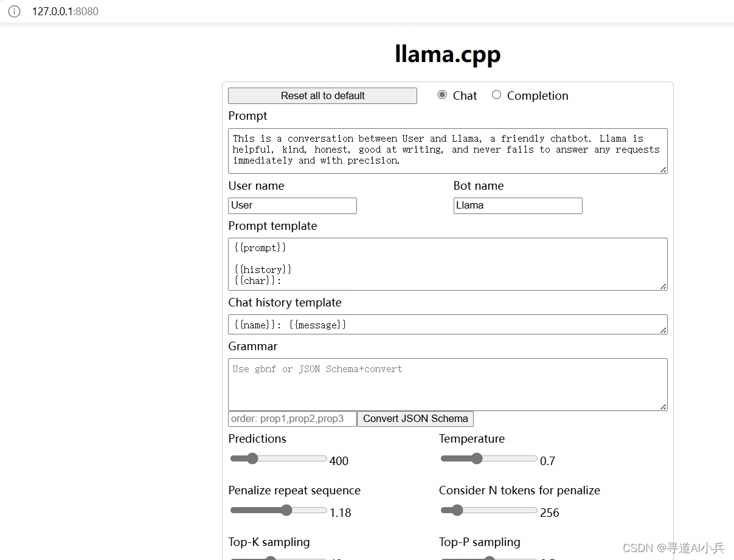Click the repeat penalty value 1.18
Image resolution: width=734 pixels, height=560 pixels.
tap(341, 513)
